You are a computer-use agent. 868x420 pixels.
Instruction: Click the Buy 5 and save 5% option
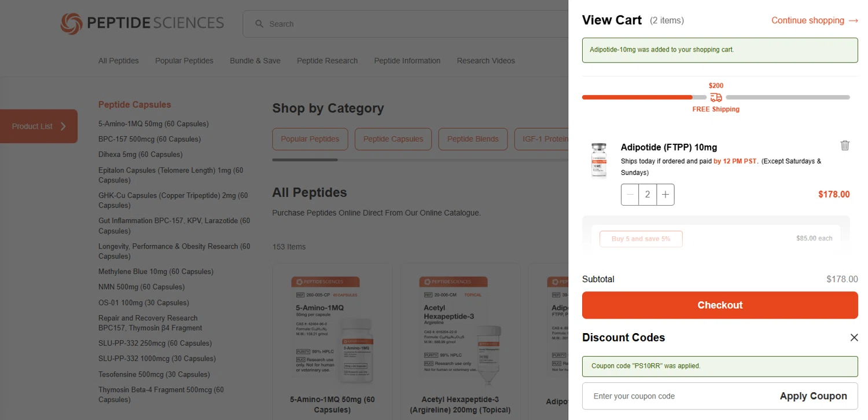(x=641, y=239)
